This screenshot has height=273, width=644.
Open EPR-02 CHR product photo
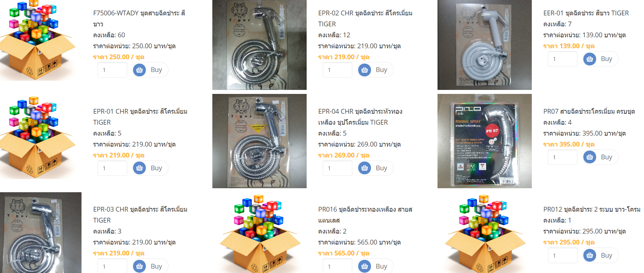(x=260, y=45)
